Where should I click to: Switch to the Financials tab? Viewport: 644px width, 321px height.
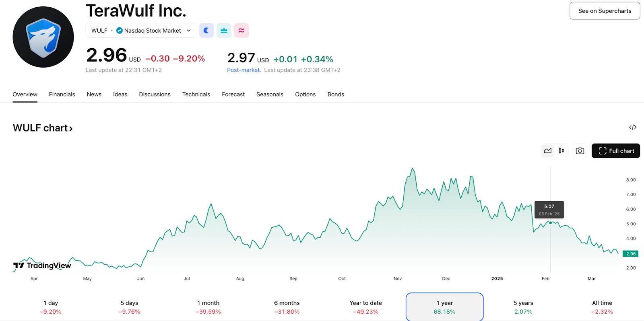click(62, 94)
